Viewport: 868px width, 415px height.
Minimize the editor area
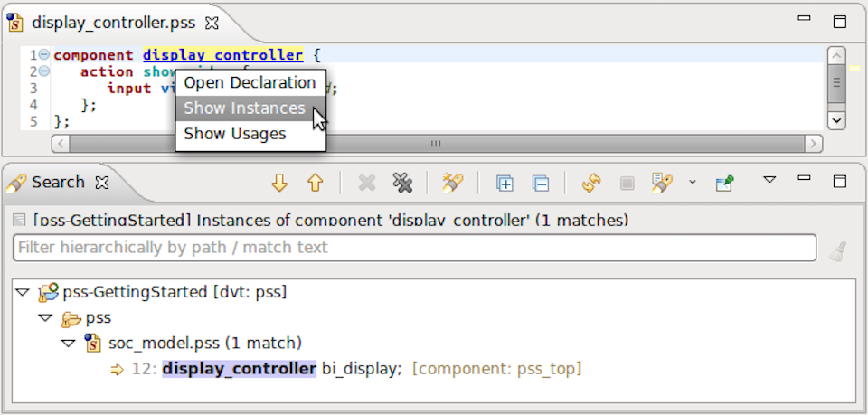pos(805,18)
